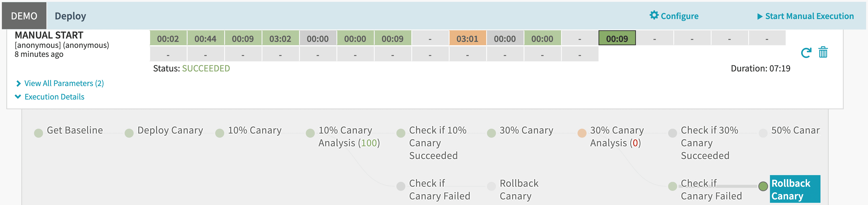Select the 10% Canary Analysis (100) stage
The width and height of the screenshot is (868, 205).
tap(349, 137)
